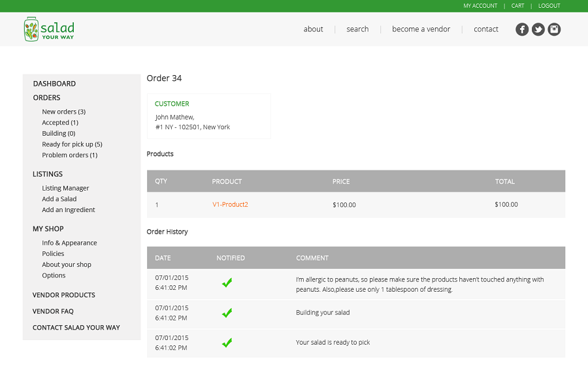The width and height of the screenshot is (588, 391).
Task: Click the COMMENT column header
Action: click(312, 258)
